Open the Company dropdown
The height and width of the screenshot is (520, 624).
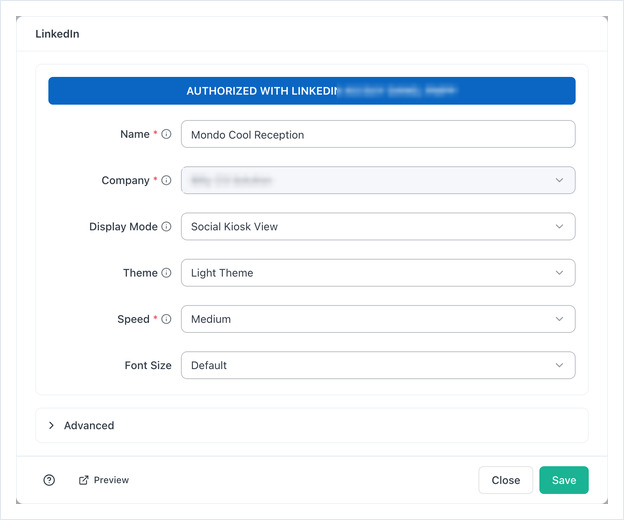pyautogui.click(x=378, y=180)
